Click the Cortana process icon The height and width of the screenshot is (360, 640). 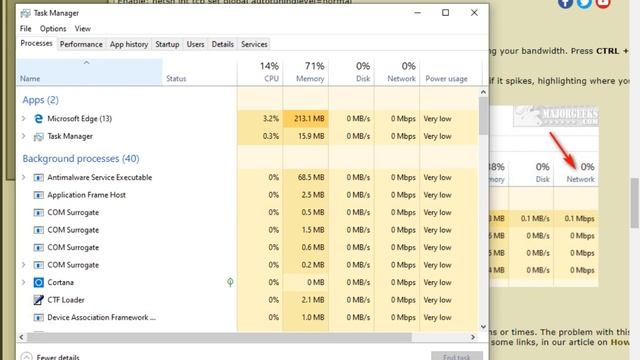pyautogui.click(x=38, y=282)
